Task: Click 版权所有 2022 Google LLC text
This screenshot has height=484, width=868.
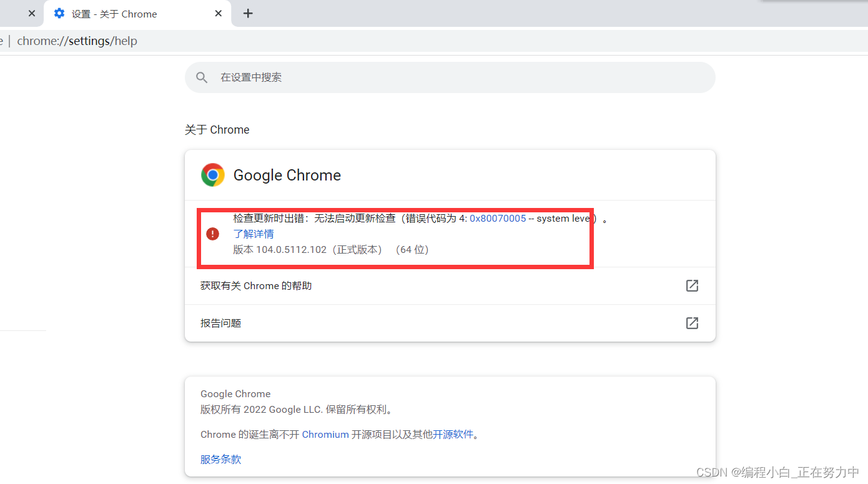Action: point(297,410)
